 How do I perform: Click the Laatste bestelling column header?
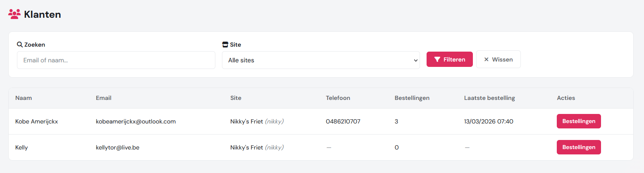tap(489, 98)
